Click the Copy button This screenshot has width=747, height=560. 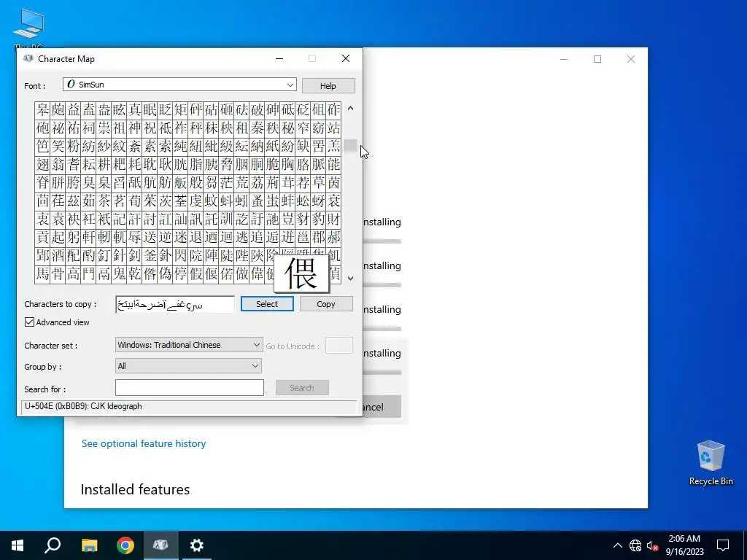pos(326,304)
